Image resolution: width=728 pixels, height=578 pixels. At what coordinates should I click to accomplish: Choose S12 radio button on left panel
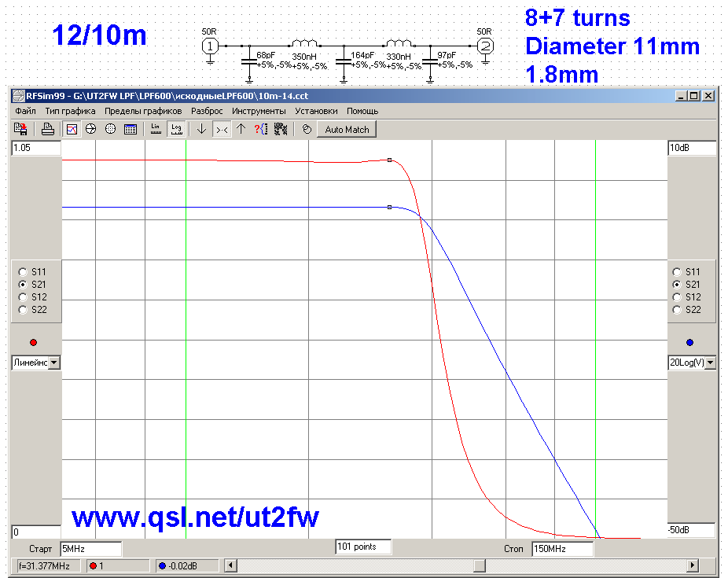coord(23,297)
